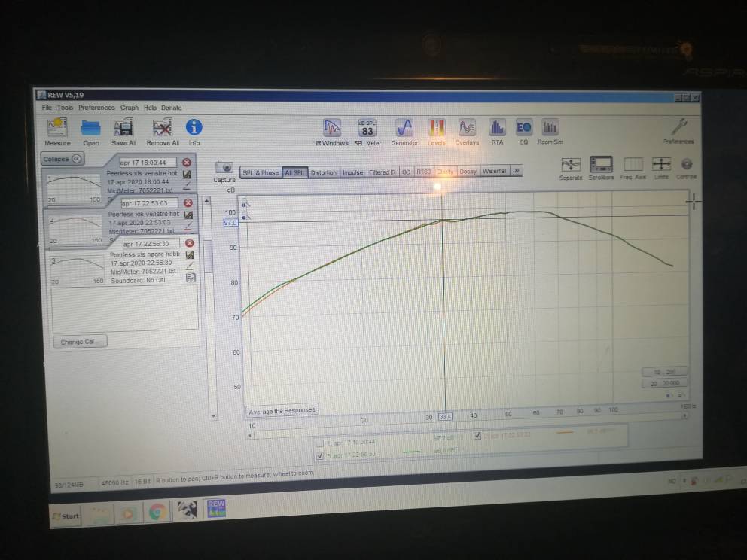Remove all measurements with Remove All
The image size is (747, 560).
click(163, 132)
